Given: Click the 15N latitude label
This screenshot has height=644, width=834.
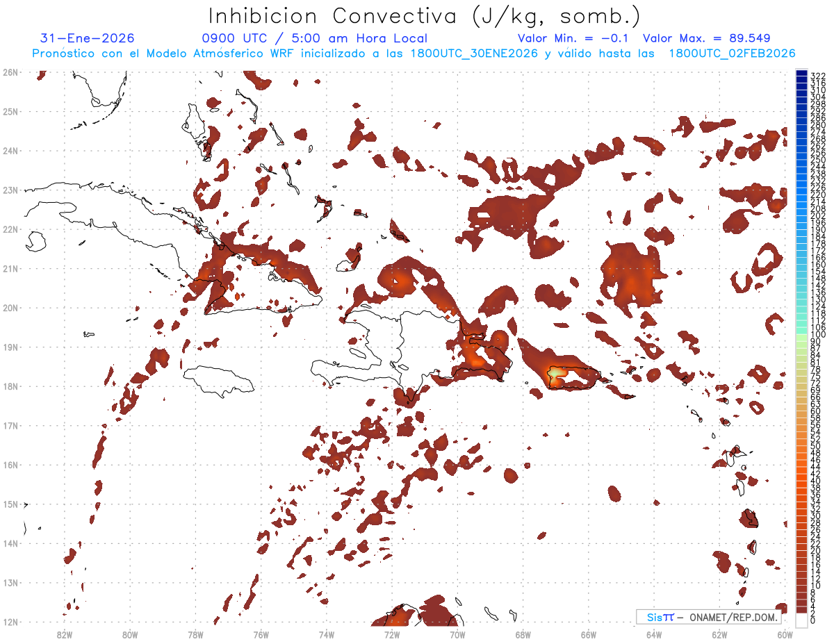Looking at the screenshot, I should [x=10, y=504].
